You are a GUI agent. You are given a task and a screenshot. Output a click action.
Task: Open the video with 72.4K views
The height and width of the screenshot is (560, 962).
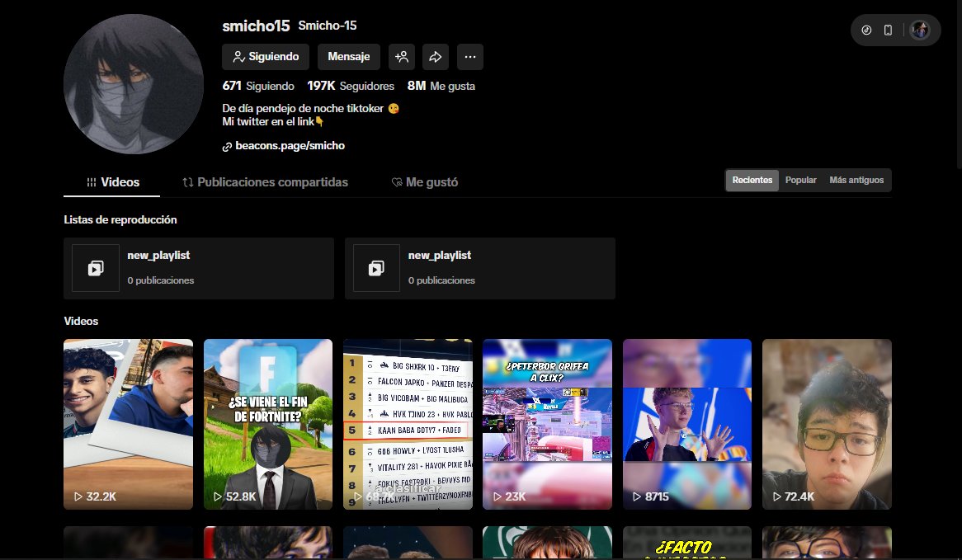[x=827, y=424]
